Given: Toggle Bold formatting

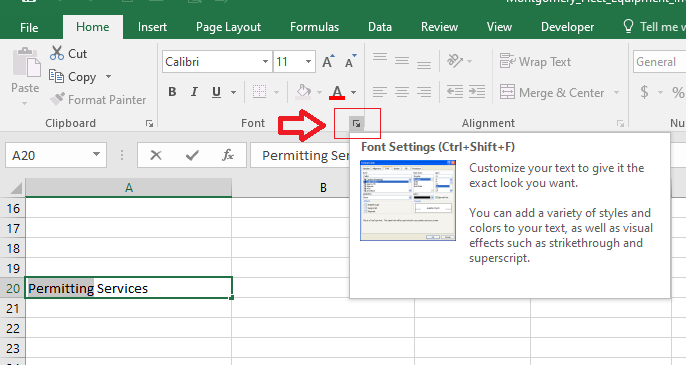Looking at the screenshot, I should tap(172, 92).
